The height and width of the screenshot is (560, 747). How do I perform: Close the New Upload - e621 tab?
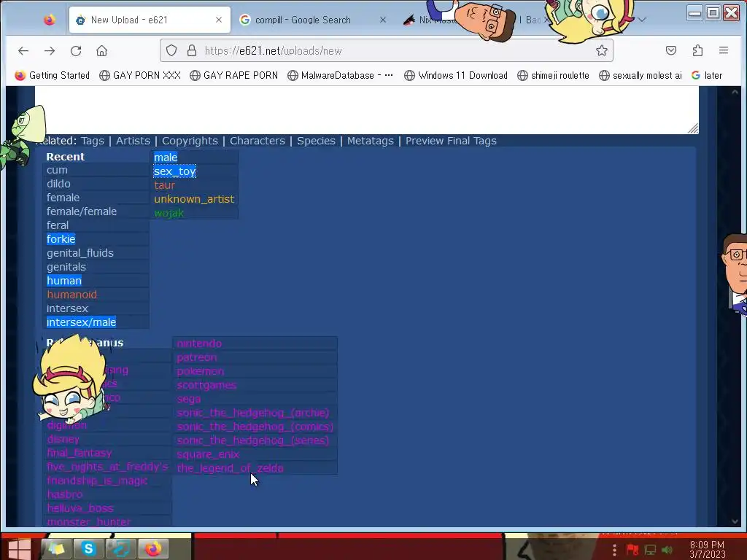(x=219, y=20)
